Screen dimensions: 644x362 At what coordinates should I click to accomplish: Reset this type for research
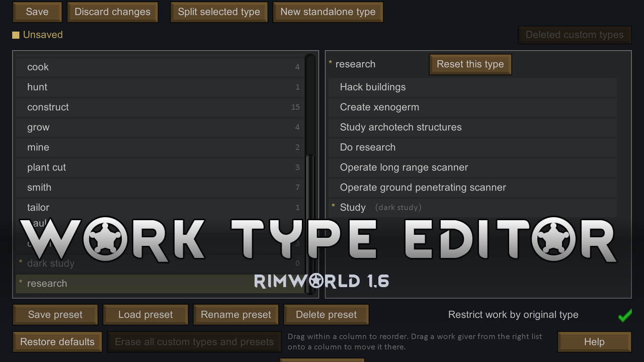click(x=470, y=64)
